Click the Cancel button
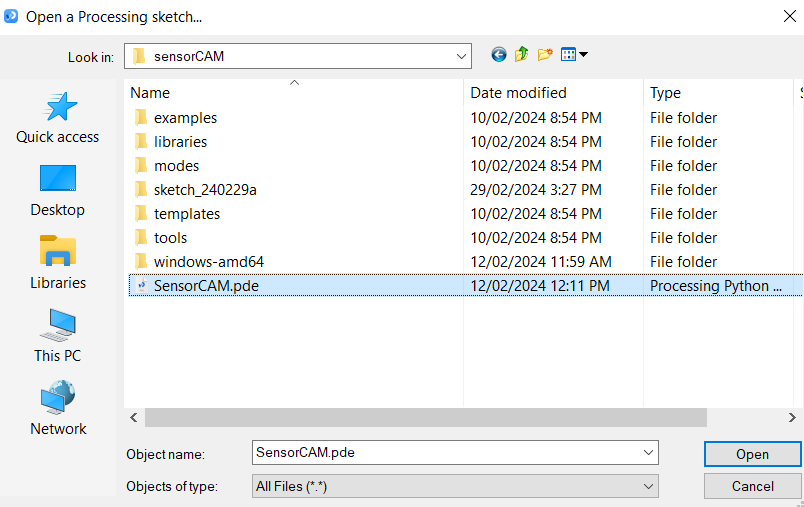 tap(752, 486)
